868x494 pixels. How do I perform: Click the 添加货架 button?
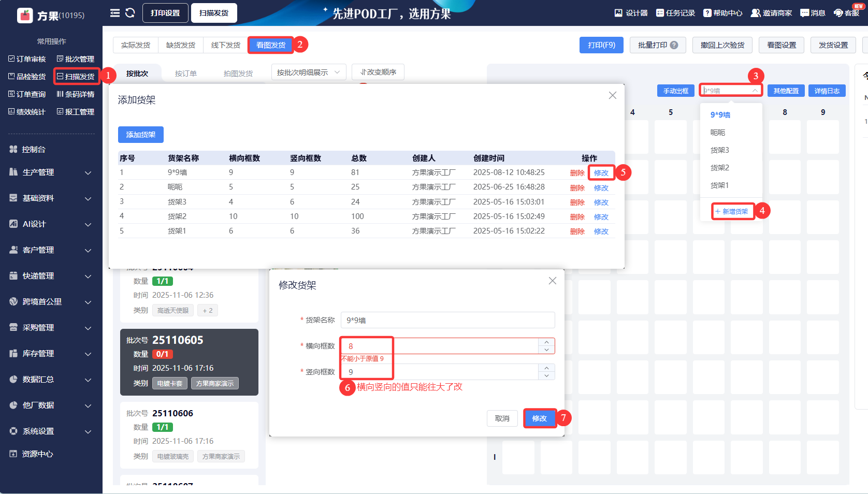coord(141,135)
